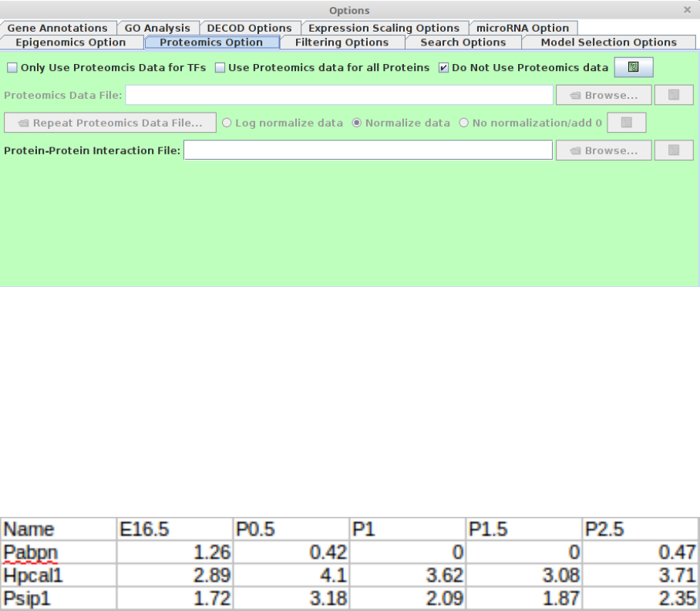Click Repeat Proteomics Data File button
The width and height of the screenshot is (700, 611).
110,123
